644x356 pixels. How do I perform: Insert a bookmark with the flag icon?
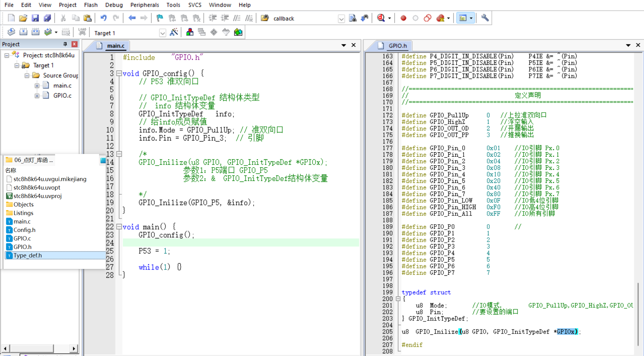[160, 18]
